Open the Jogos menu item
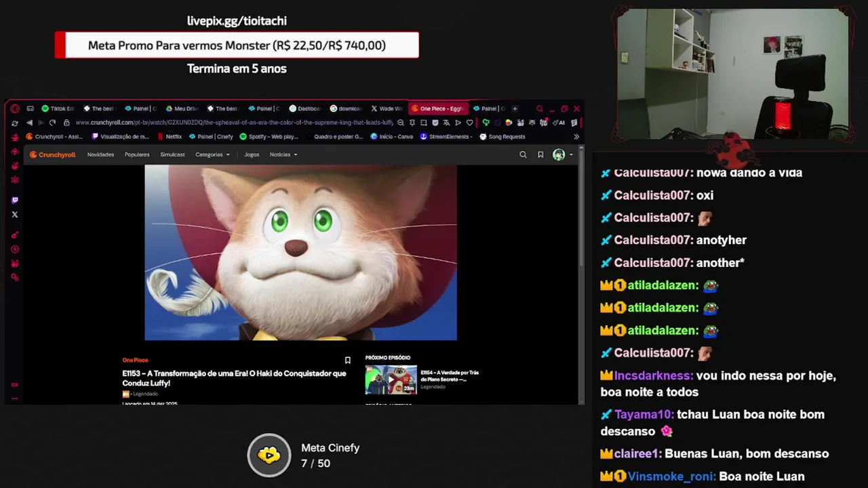 click(252, 155)
